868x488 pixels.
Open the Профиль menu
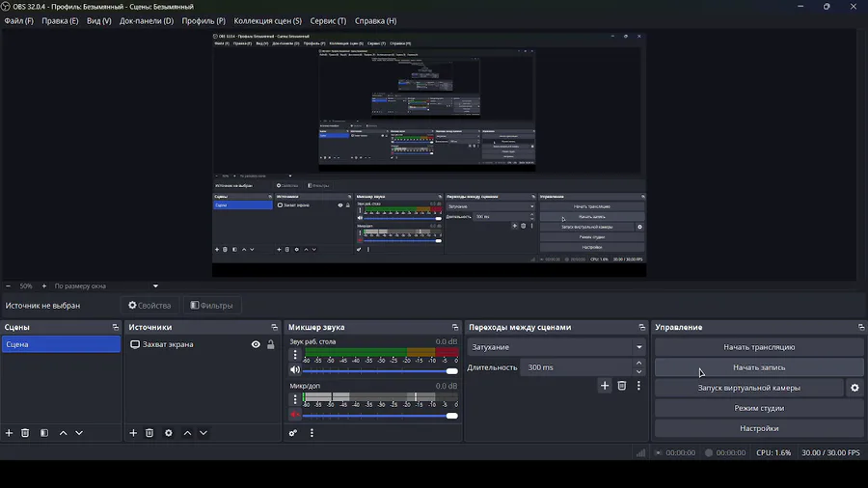pos(203,21)
